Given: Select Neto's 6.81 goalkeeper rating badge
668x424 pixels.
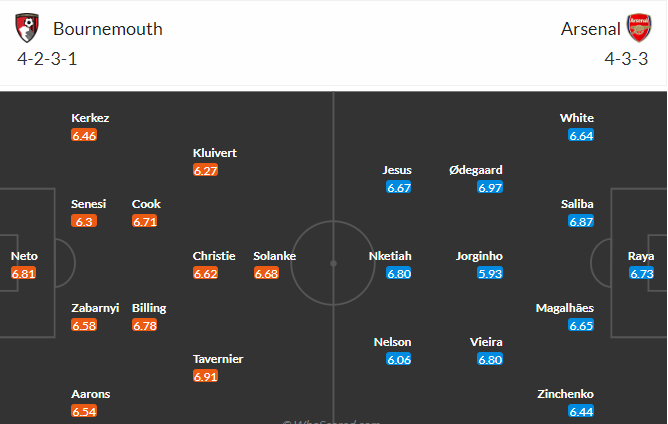Looking at the screenshot, I should point(23,273).
